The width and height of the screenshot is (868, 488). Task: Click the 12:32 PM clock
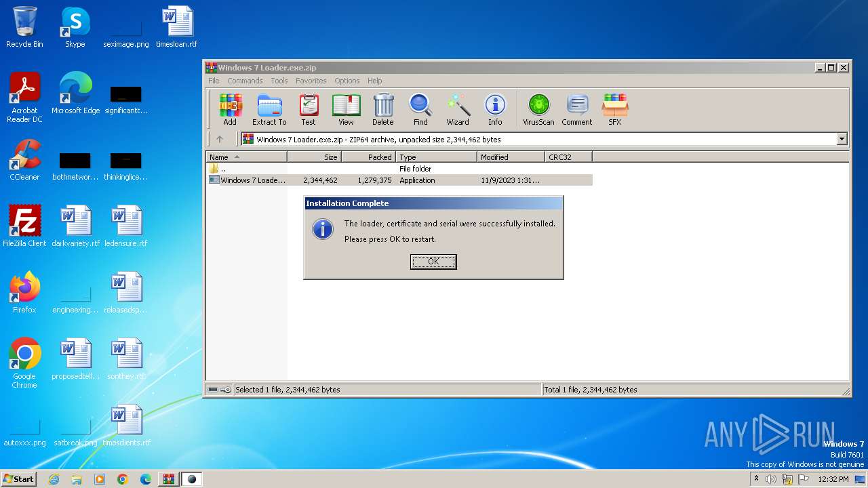click(833, 479)
